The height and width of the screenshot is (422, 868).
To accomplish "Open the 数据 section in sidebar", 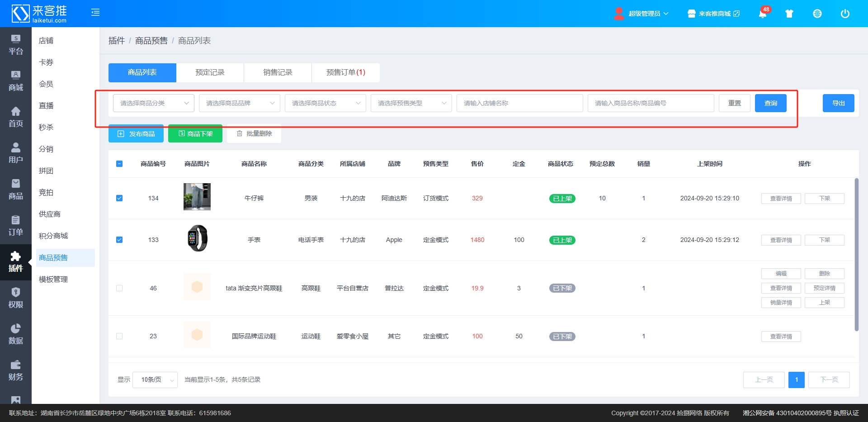I will [x=16, y=334].
